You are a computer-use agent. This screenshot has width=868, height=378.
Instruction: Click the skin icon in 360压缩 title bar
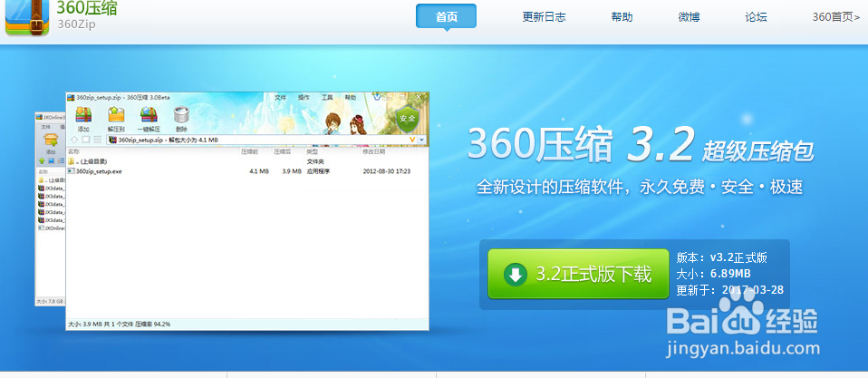[377, 97]
